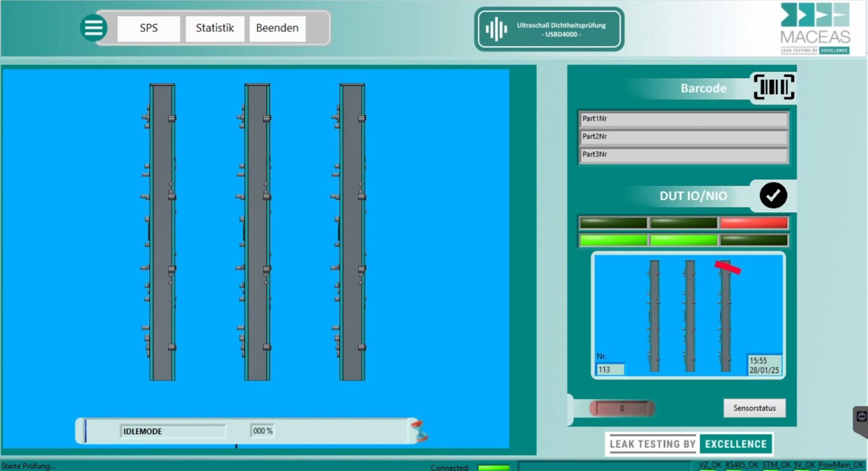Open the hamburger menu
The width and height of the screenshot is (868, 471).
coord(94,27)
